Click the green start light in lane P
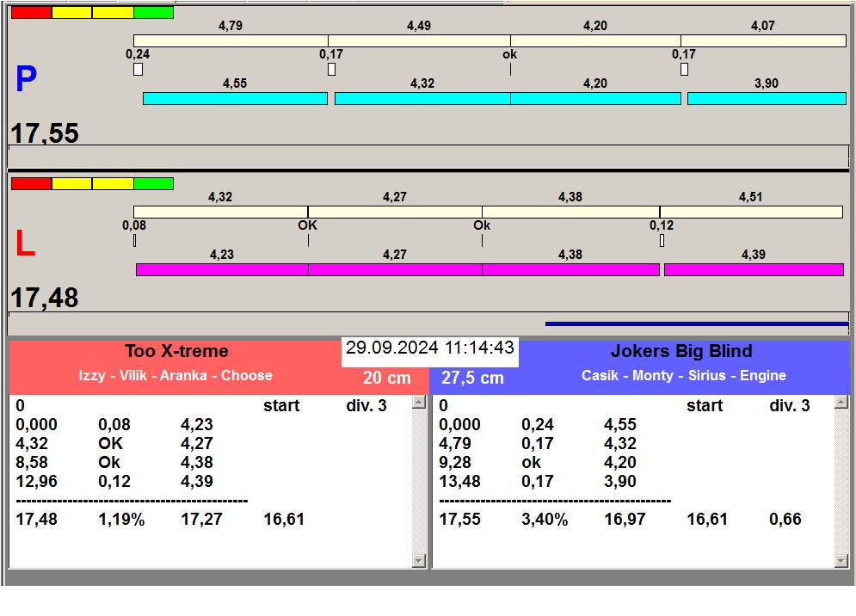Image resolution: width=856 pixels, height=616 pixels. (153, 13)
